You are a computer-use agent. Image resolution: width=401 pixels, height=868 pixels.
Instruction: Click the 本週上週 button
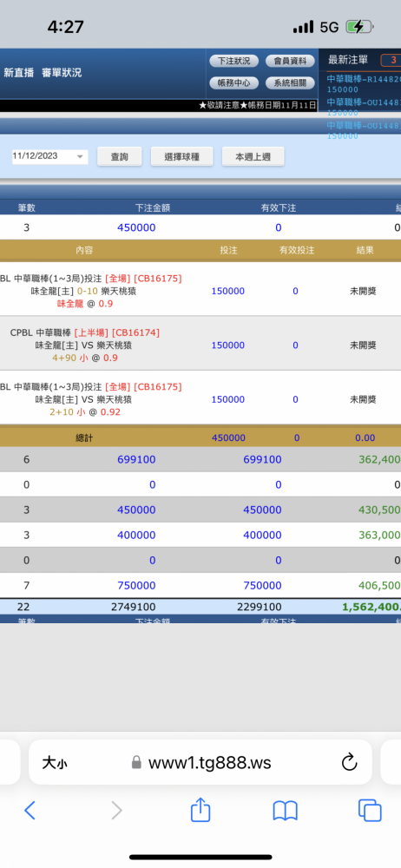tap(253, 156)
